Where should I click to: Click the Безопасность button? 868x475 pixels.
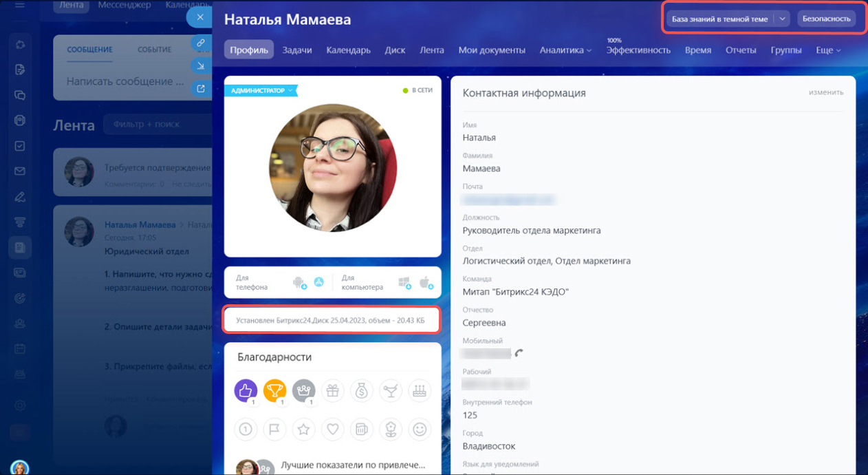826,19
